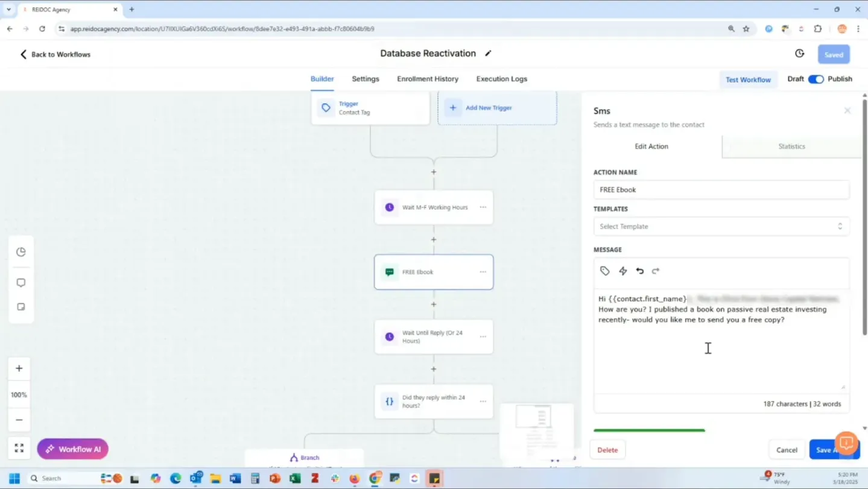This screenshot has width=868, height=489.
Task: Reload the browser page
Action: (42, 29)
